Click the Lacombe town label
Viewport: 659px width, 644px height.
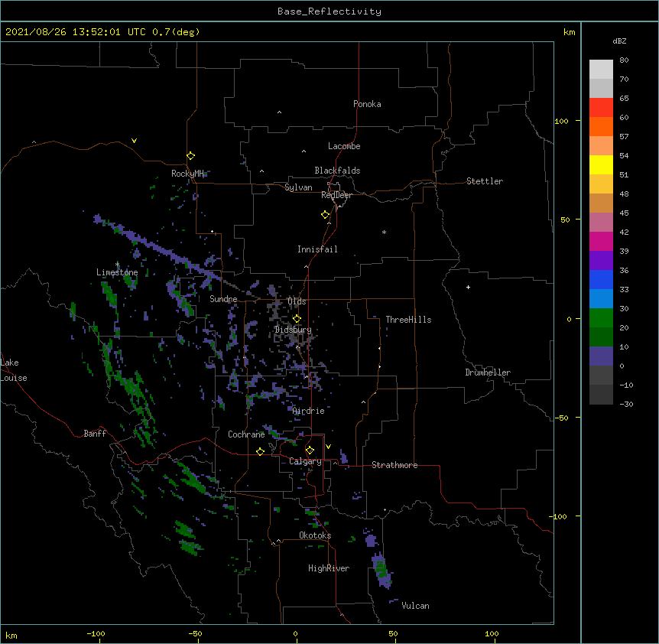point(344,146)
